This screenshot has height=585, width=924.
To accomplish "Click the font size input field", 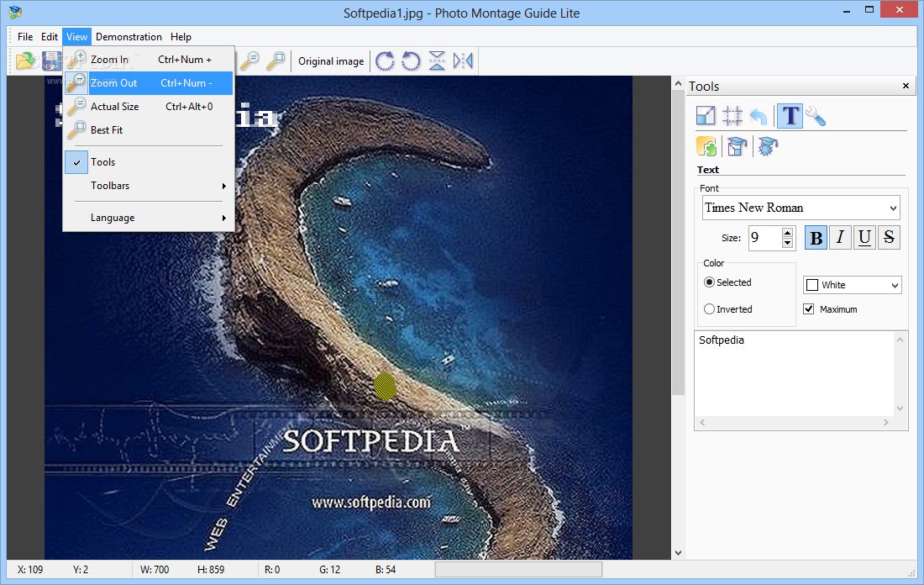I will coord(764,238).
